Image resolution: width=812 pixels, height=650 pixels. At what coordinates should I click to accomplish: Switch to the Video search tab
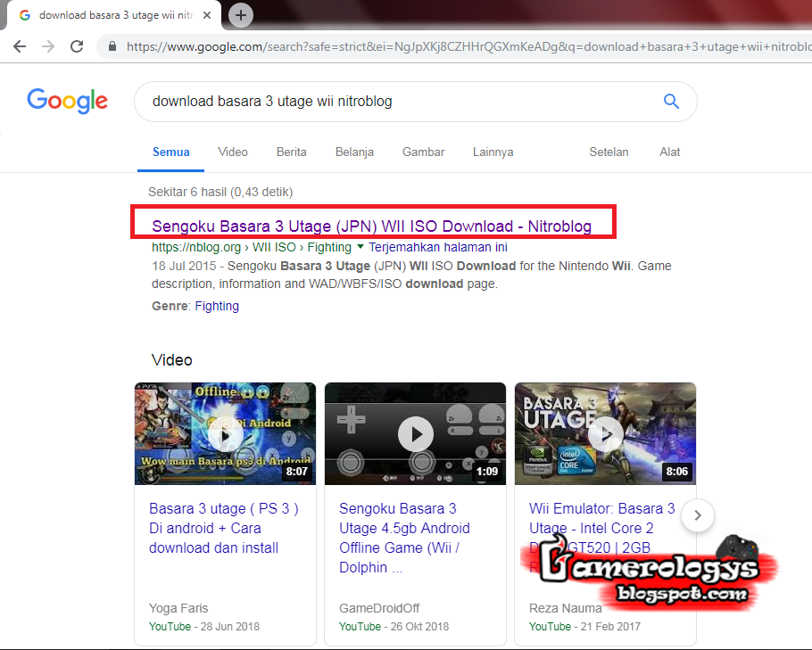(232, 152)
